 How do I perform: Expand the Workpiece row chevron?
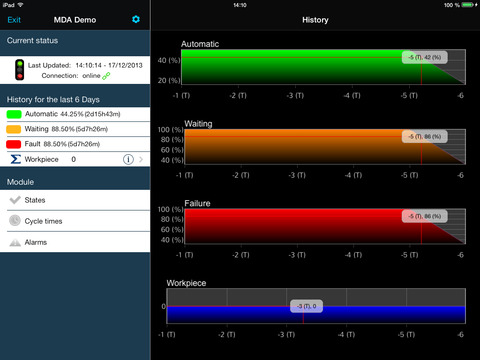[x=141, y=159]
